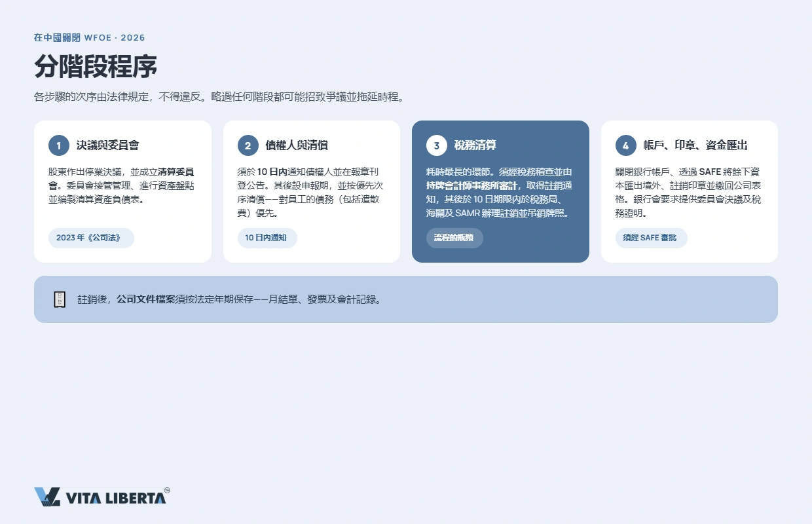The width and height of the screenshot is (812, 524).
Task: Click the heading 決議與委員會
Action: [x=107, y=145]
